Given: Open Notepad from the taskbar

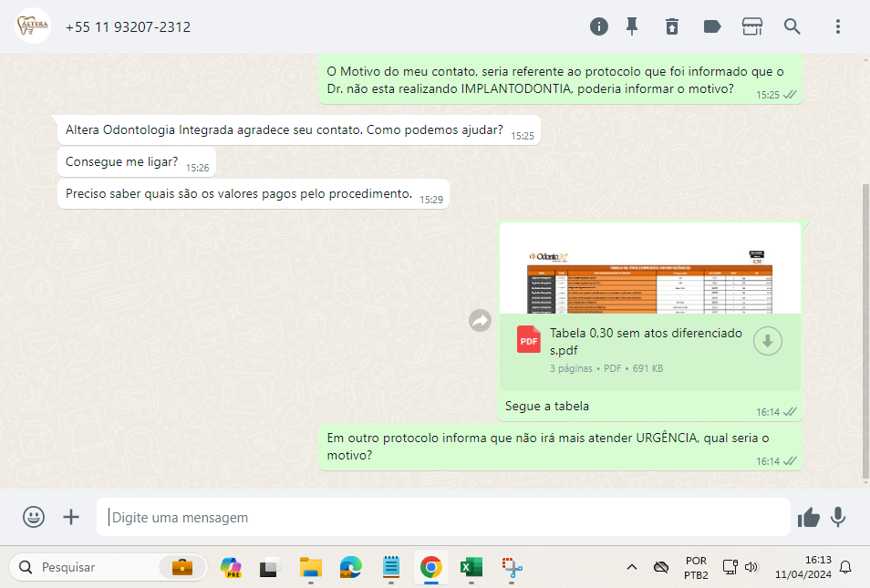Looking at the screenshot, I should (391, 567).
